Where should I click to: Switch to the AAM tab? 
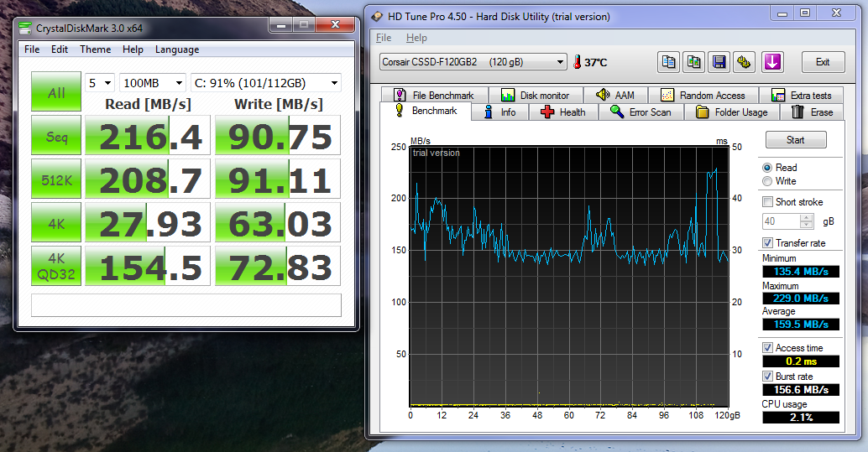tap(615, 95)
